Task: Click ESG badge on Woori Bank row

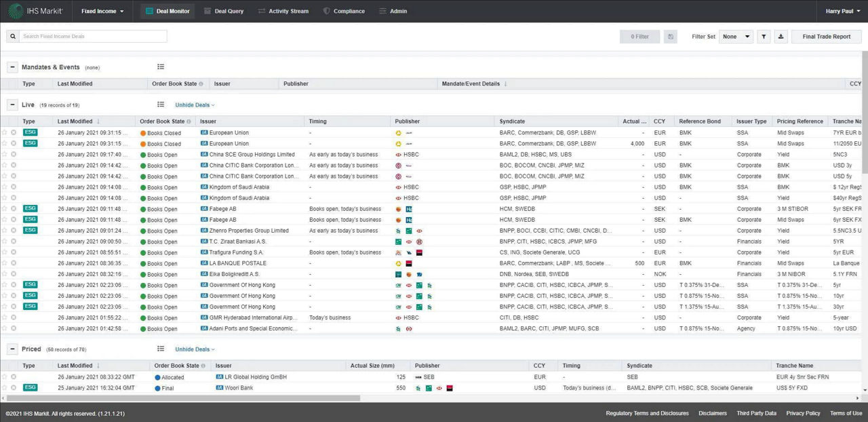Action: [x=30, y=387]
